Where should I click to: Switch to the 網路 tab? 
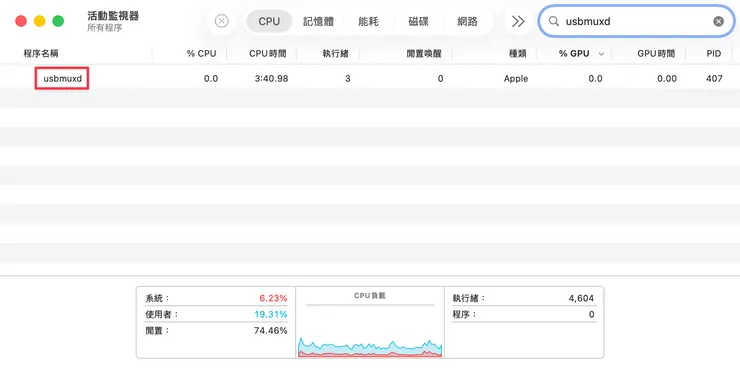pyautogui.click(x=468, y=21)
